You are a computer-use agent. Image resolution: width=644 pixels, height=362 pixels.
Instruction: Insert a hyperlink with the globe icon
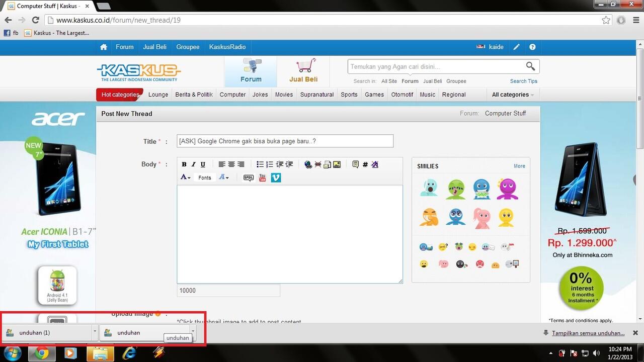[x=308, y=164]
